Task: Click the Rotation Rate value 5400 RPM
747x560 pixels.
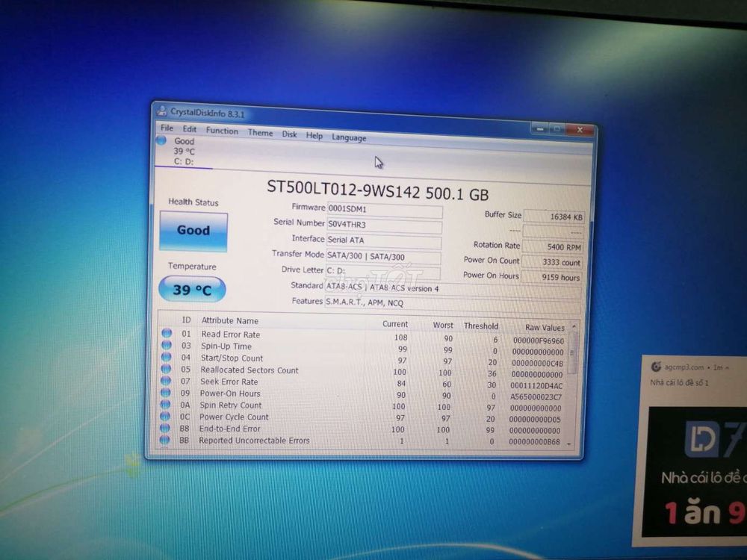Action: pyautogui.click(x=553, y=247)
